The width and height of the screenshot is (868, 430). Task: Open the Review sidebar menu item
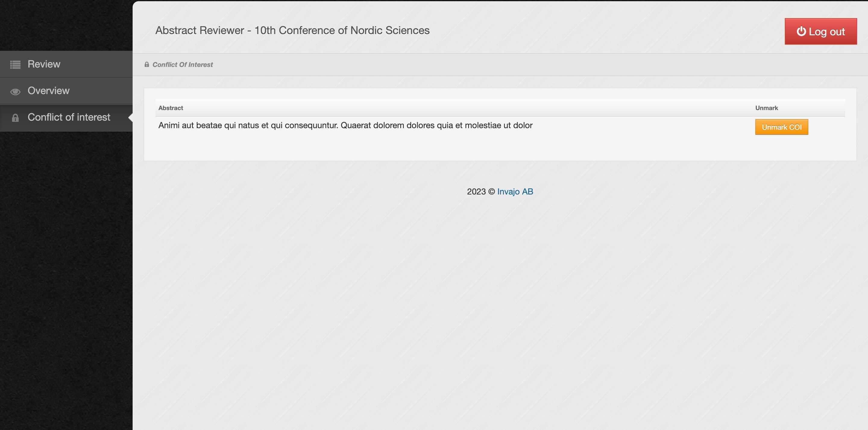tap(44, 64)
